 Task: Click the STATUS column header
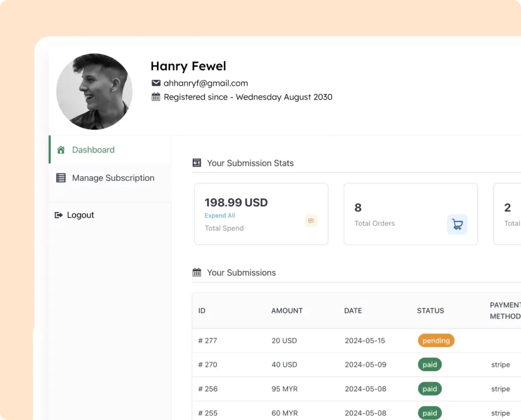click(430, 310)
